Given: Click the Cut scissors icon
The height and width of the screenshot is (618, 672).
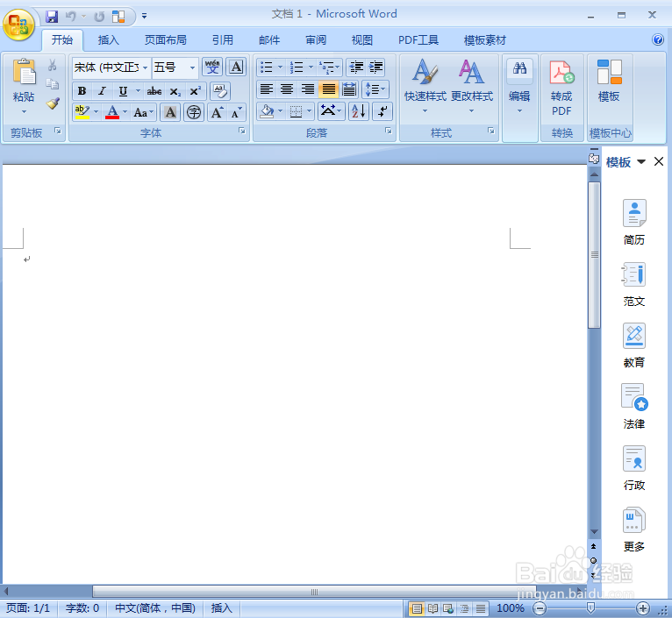Looking at the screenshot, I should point(53,65).
